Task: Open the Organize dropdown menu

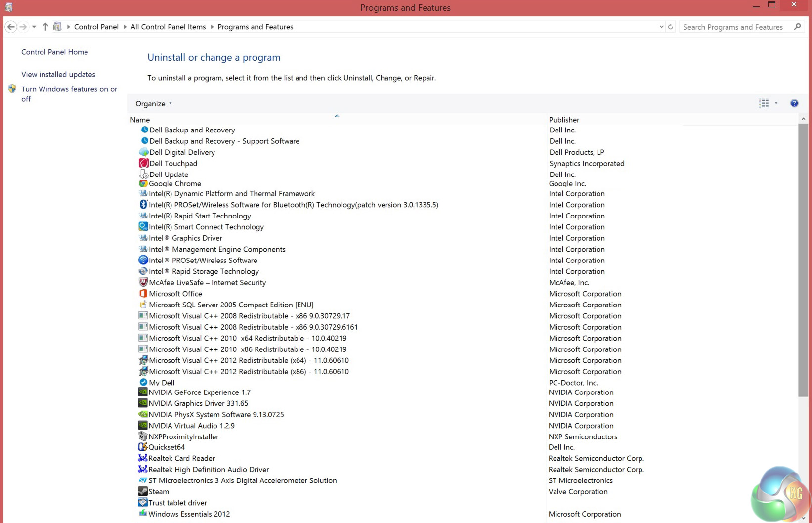Action: (154, 104)
